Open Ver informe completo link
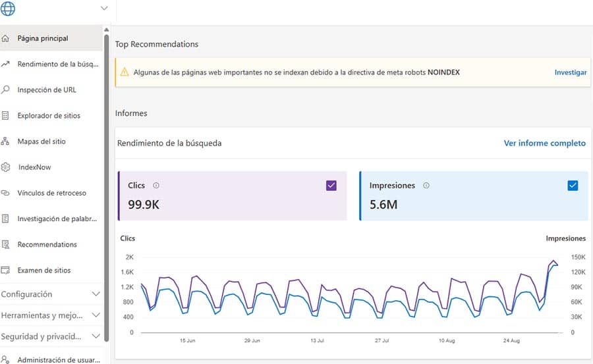The height and width of the screenshot is (364, 593). tap(545, 143)
